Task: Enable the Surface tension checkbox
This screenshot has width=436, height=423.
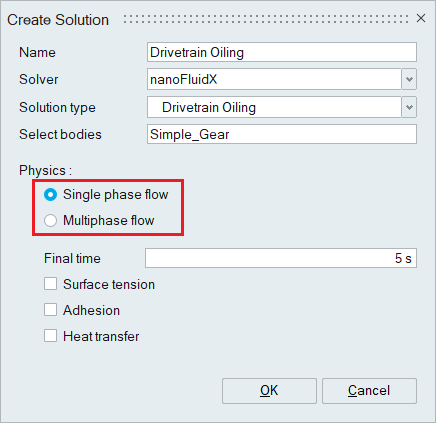Action: 50,284
